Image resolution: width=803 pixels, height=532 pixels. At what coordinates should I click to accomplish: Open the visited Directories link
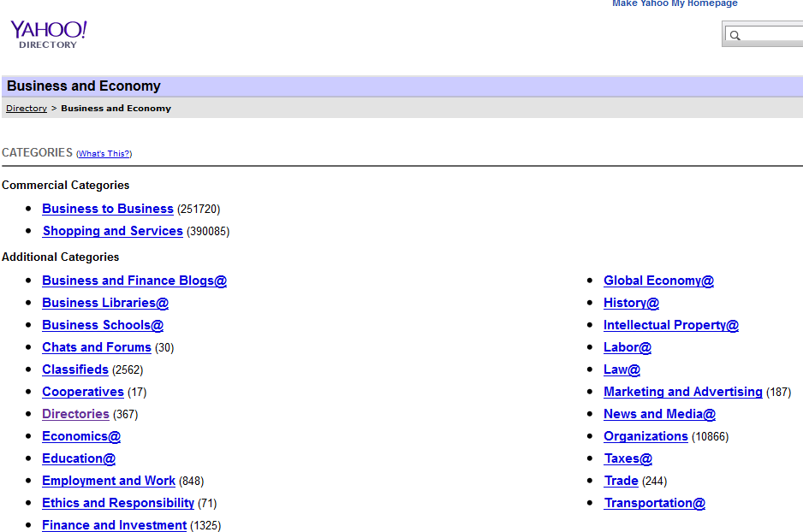coord(75,414)
